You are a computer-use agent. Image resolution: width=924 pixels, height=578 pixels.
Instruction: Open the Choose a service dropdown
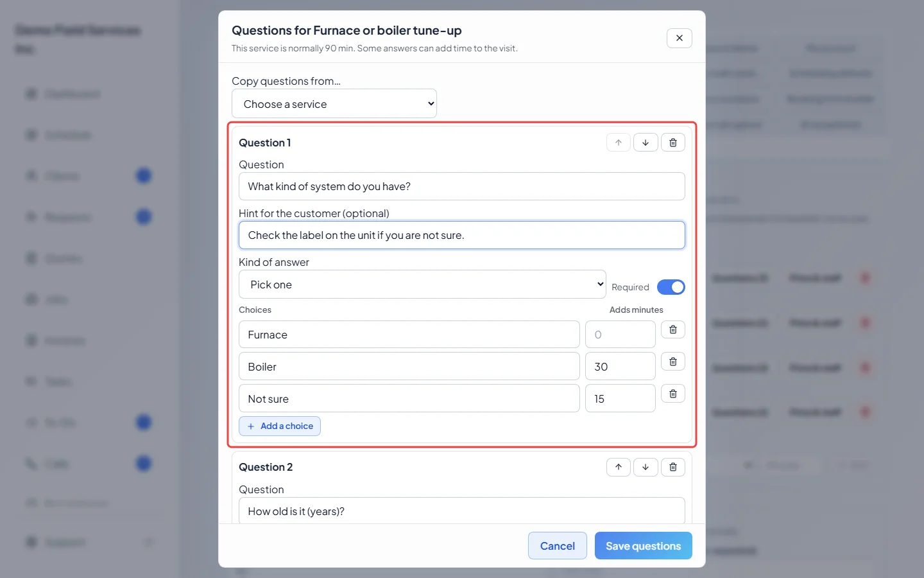[334, 103]
